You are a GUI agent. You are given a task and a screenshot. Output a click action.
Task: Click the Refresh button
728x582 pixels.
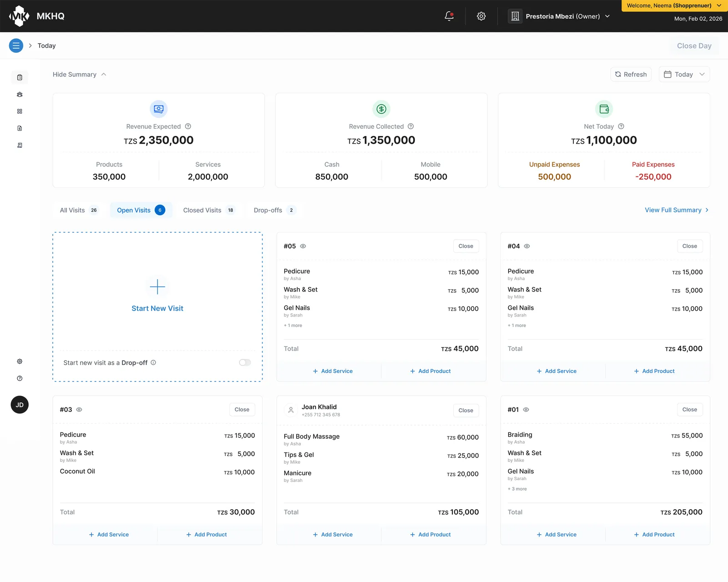click(631, 75)
